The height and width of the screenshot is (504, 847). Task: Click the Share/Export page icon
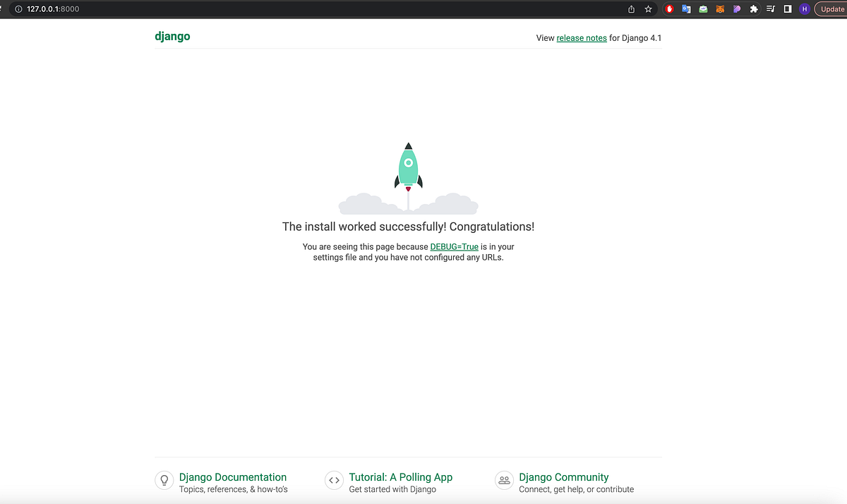630,9
